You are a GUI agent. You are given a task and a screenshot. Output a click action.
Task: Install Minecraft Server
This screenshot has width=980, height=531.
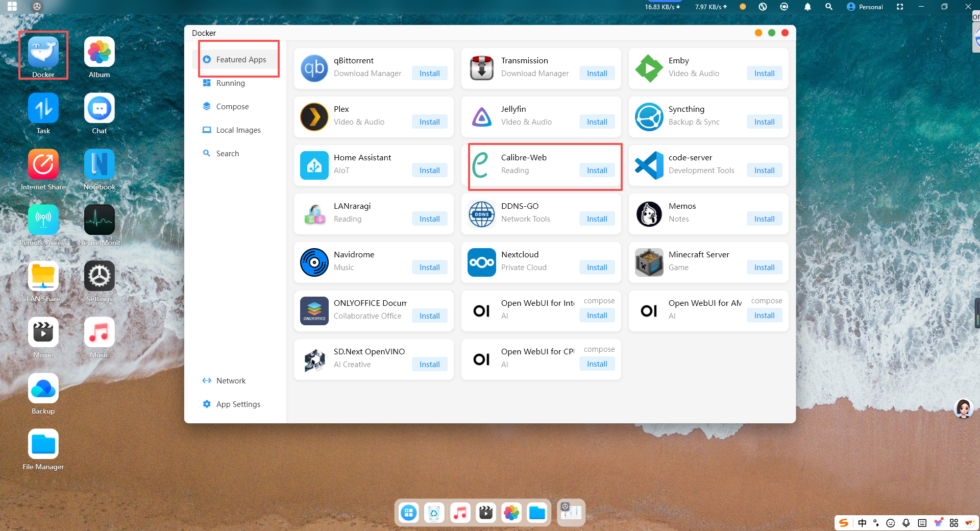(765, 268)
